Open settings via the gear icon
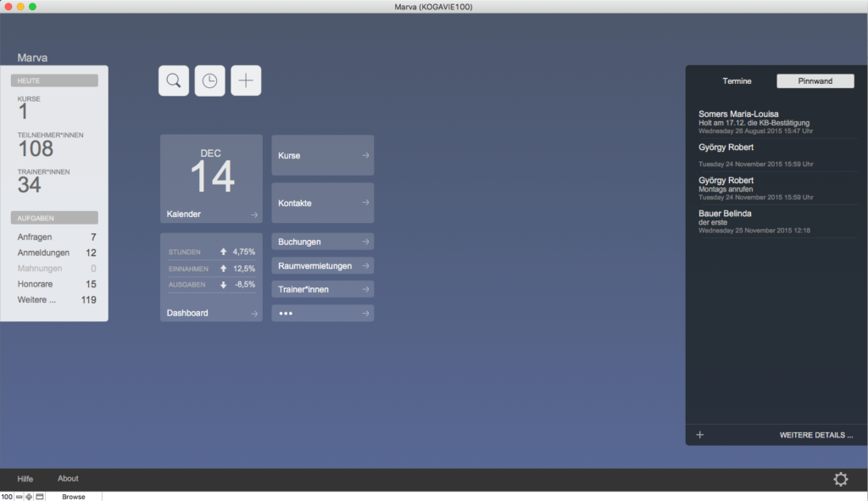Image resolution: width=868 pixels, height=501 pixels. [840, 479]
